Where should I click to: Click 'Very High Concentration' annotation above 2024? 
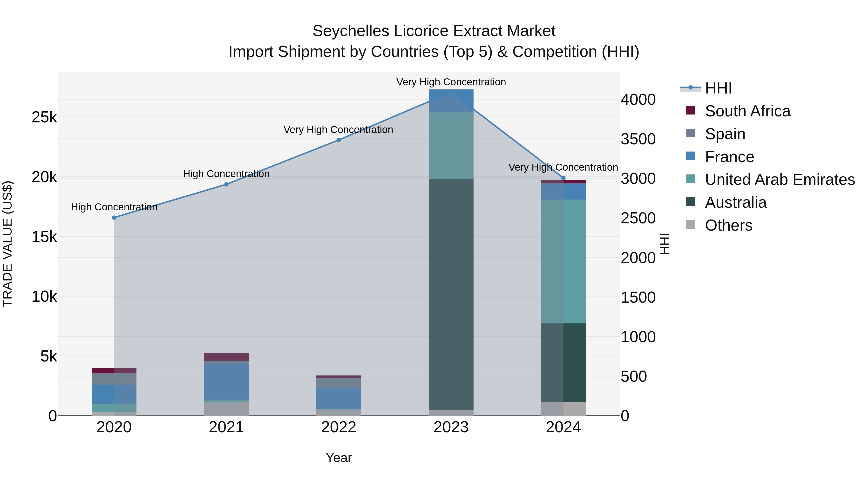tap(563, 167)
